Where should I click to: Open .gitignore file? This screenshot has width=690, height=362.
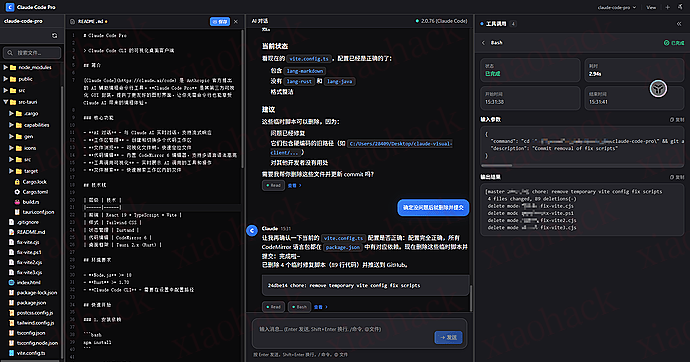tap(27, 222)
